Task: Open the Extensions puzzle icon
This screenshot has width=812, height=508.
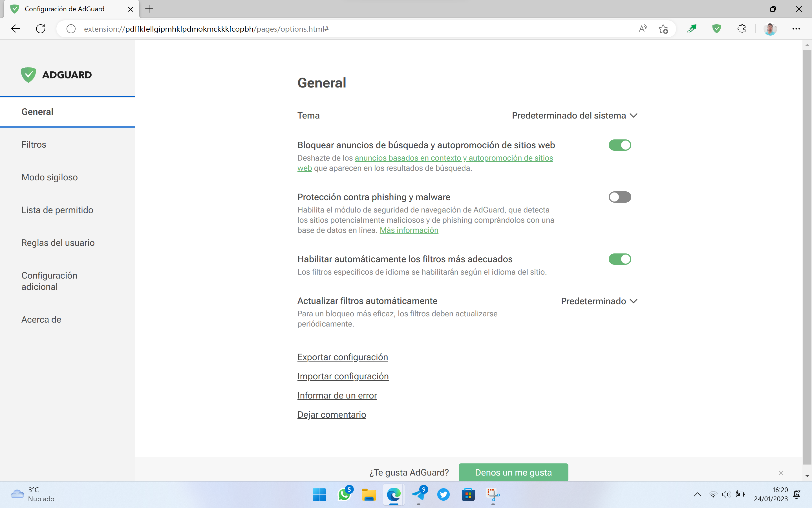Action: pos(742,29)
